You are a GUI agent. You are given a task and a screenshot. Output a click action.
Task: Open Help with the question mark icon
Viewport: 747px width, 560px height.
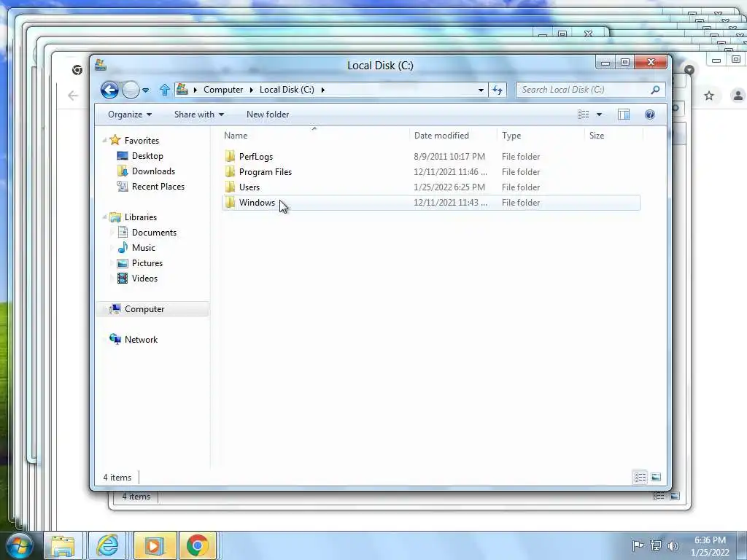point(650,114)
